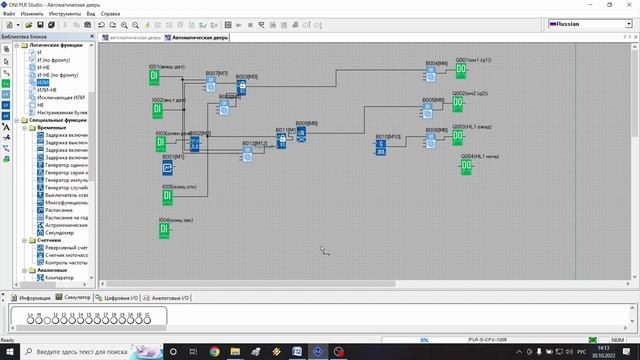
Task: Select ИЛИ-НЕ in block library
Action: coord(47,90)
